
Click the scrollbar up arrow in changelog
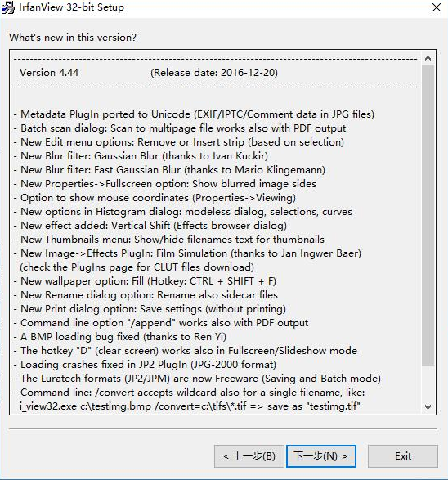(x=428, y=58)
